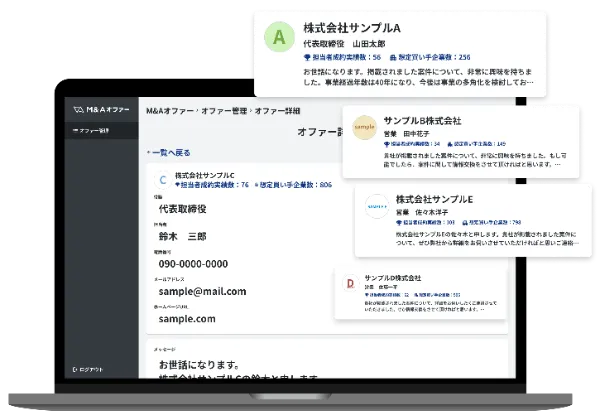
Task: Click card A message preview text
Action: coord(417,77)
